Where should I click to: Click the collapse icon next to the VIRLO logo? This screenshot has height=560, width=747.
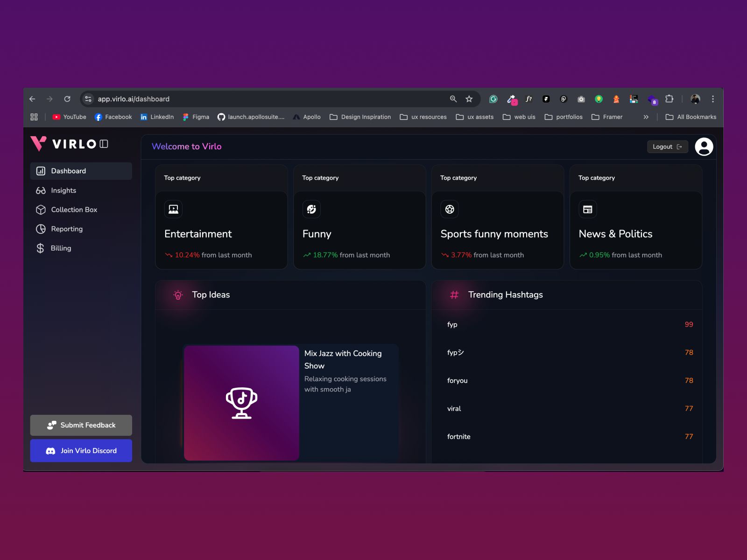[105, 144]
